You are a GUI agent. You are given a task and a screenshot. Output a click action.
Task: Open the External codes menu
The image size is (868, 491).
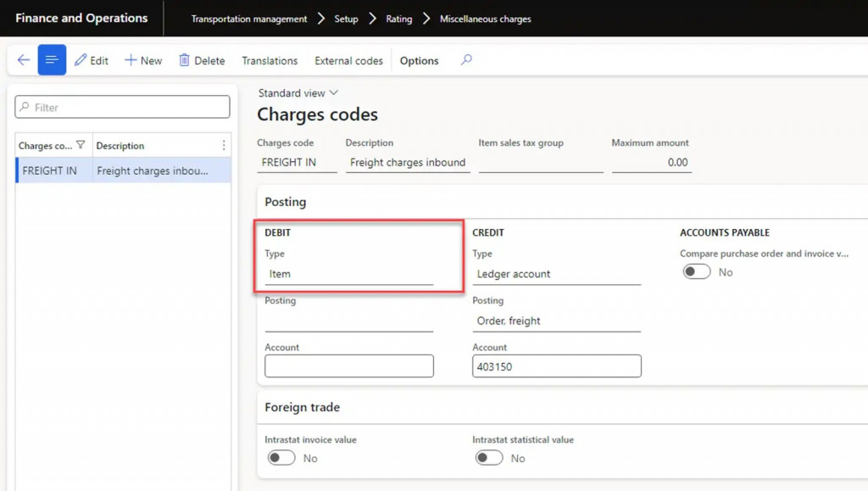(348, 60)
